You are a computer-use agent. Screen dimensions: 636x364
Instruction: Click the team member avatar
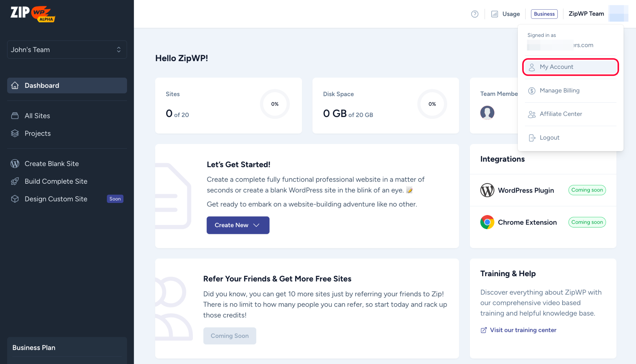point(487,113)
